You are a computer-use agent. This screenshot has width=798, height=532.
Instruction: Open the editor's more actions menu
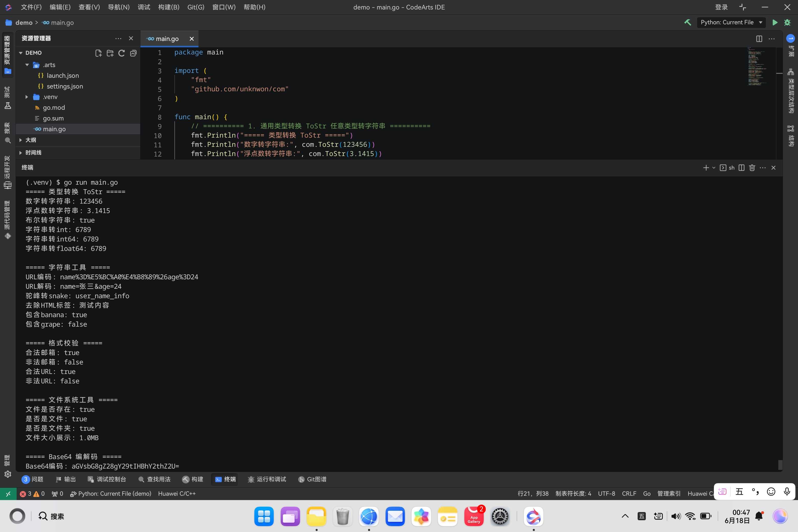pyautogui.click(x=772, y=39)
